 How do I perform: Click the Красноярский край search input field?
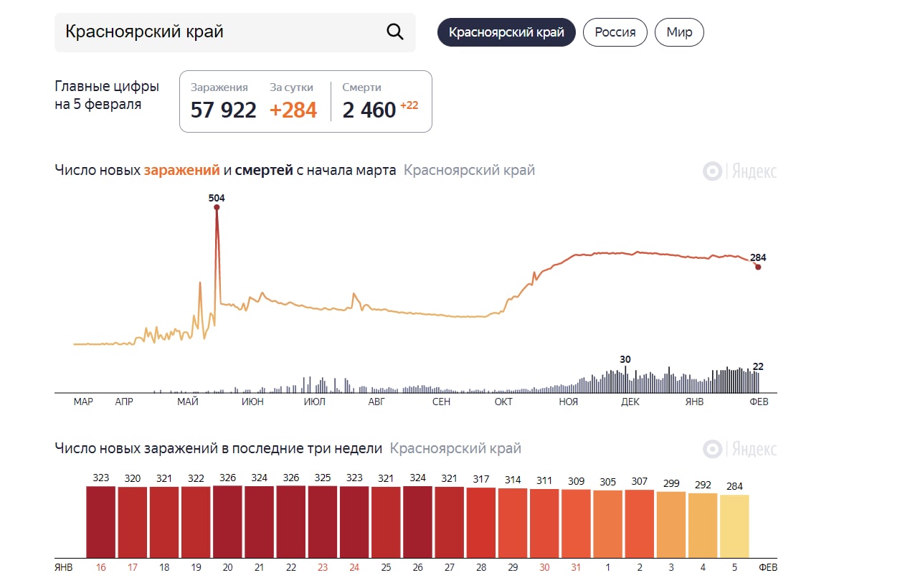tap(215, 32)
